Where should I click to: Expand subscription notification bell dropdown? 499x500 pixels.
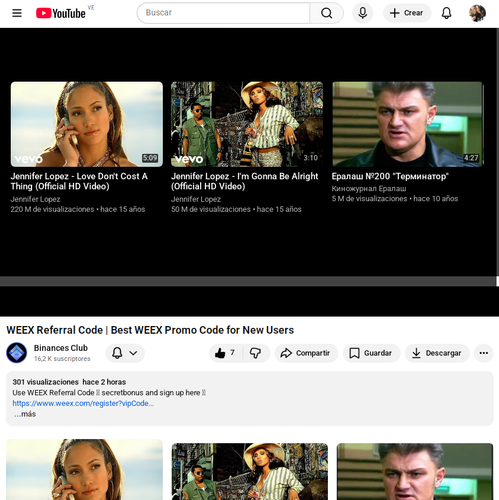tap(125, 353)
